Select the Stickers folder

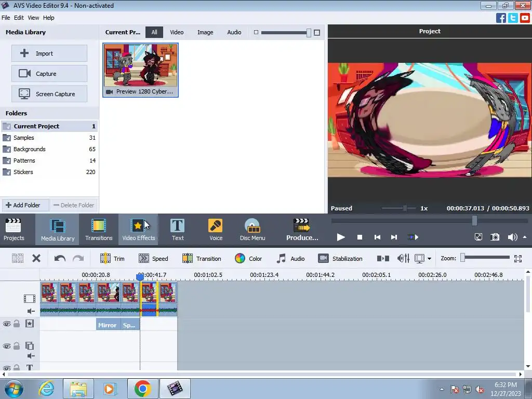point(49,172)
